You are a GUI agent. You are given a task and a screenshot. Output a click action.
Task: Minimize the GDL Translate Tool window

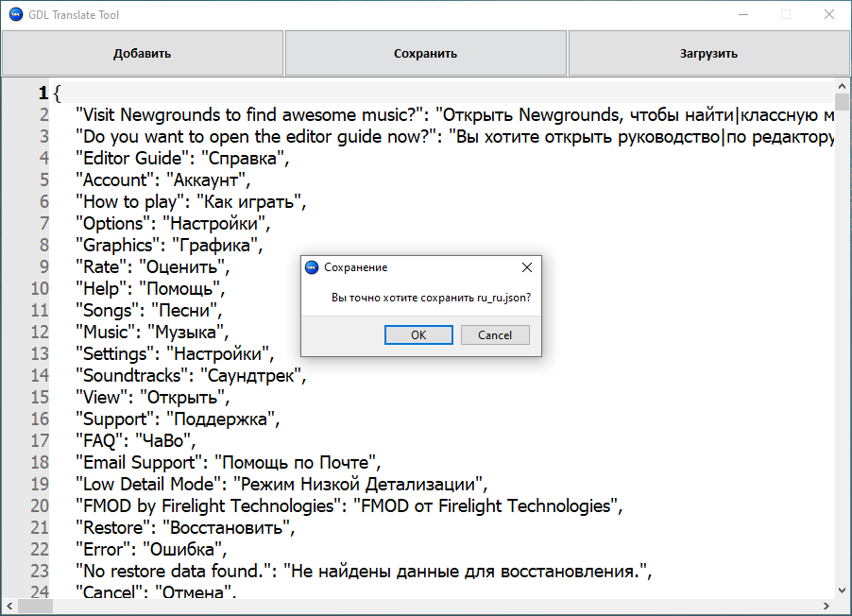point(742,15)
